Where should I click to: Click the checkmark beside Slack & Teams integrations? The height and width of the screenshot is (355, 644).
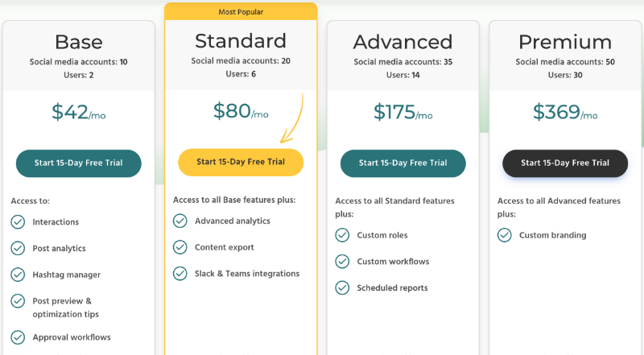point(180,273)
